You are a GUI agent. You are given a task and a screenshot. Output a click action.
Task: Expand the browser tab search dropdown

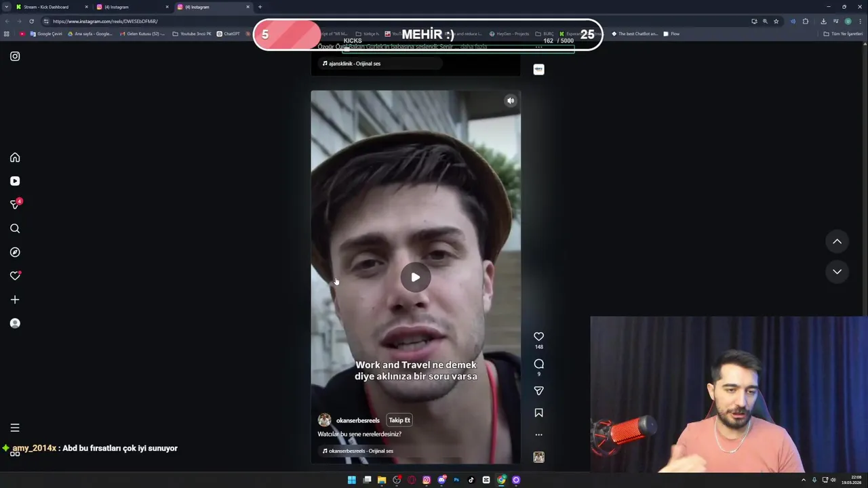click(x=6, y=7)
